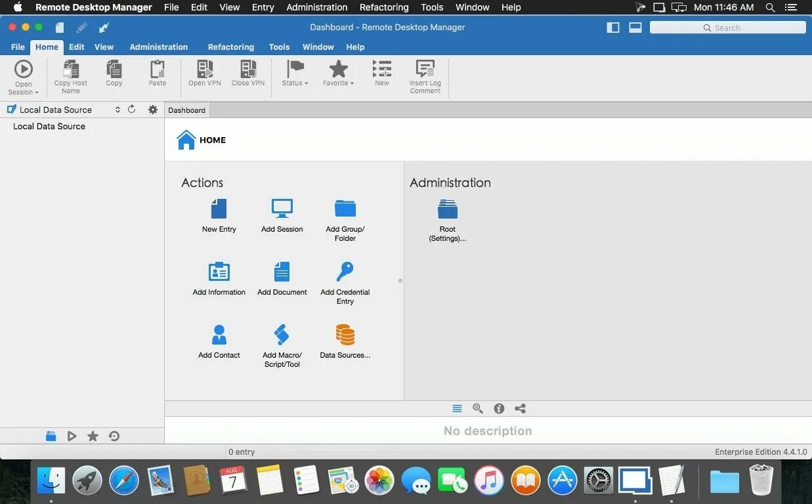Viewport: 812px width, 504px height.
Task: Switch to the Edit ribbon tab
Action: 77,47
